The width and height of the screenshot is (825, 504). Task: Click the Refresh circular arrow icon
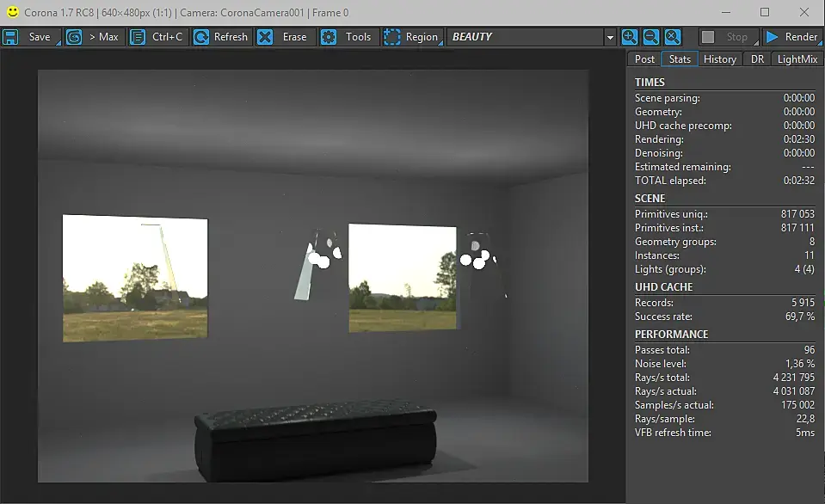201,37
